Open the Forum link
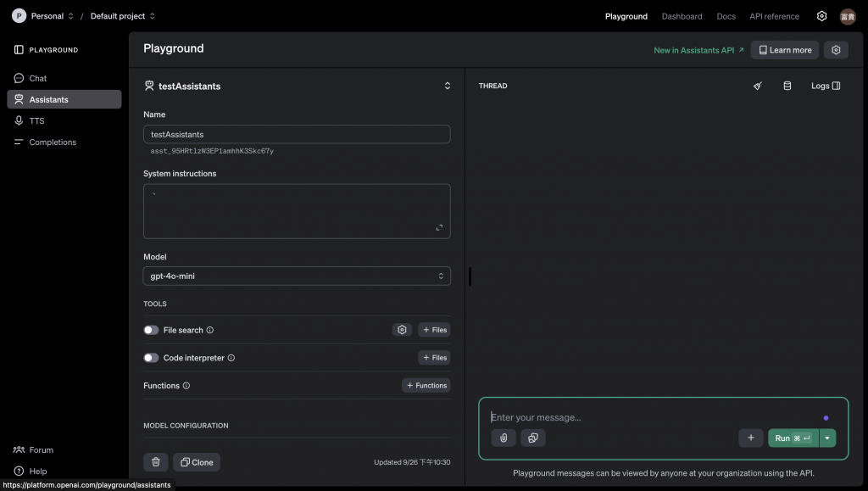The height and width of the screenshot is (491, 868). [x=34, y=449]
